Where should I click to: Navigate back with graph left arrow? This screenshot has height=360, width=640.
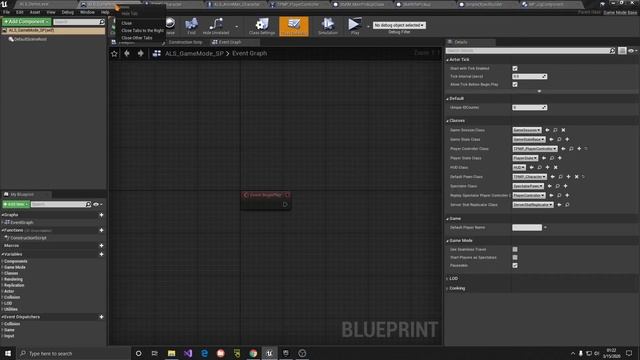pos(127,53)
